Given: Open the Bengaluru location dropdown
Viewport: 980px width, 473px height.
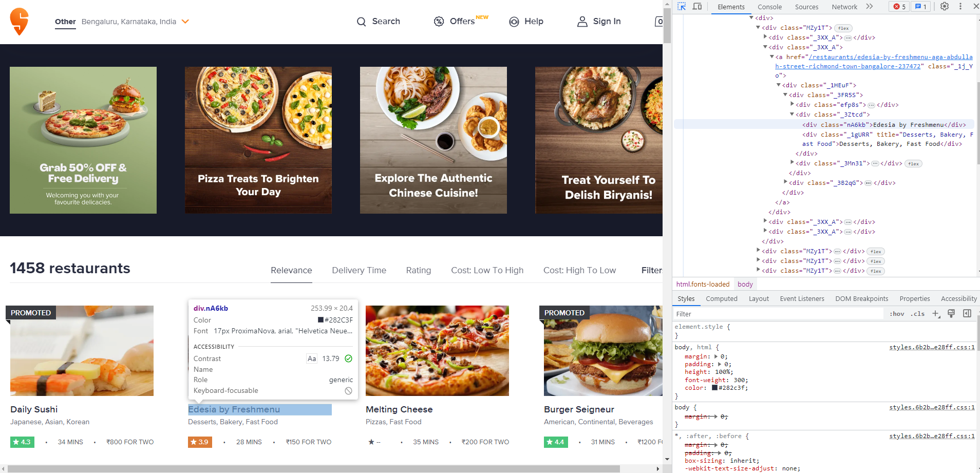Looking at the screenshot, I should [x=185, y=22].
